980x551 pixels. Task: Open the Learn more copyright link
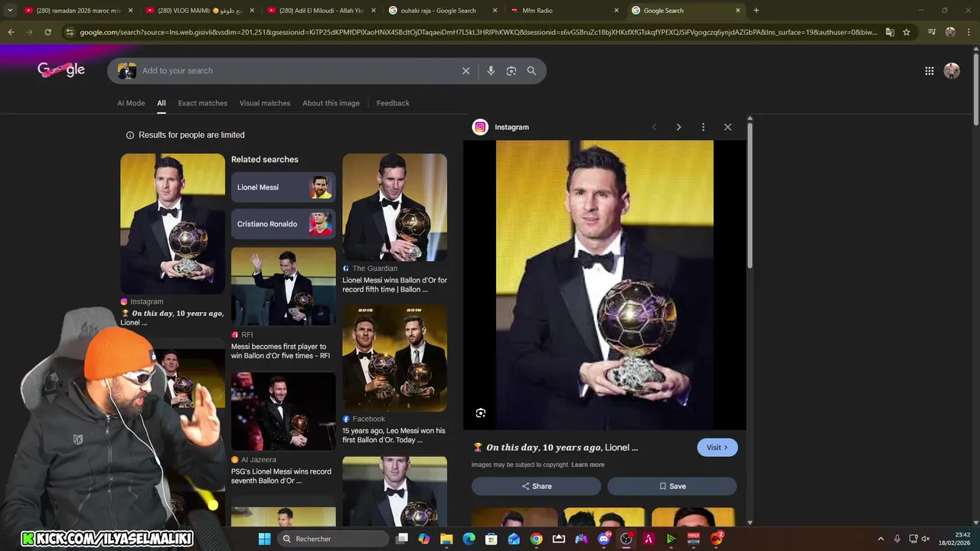pos(587,465)
